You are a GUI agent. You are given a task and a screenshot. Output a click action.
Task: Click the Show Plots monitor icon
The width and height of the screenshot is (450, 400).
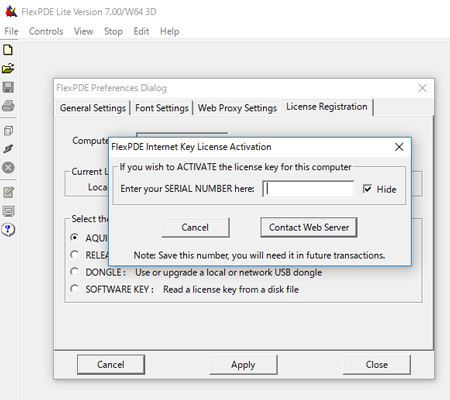8,211
